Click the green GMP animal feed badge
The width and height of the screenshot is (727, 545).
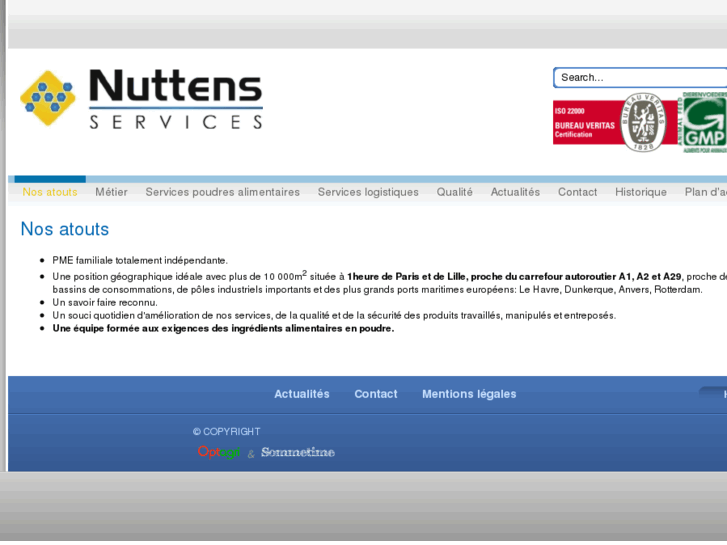tap(703, 122)
